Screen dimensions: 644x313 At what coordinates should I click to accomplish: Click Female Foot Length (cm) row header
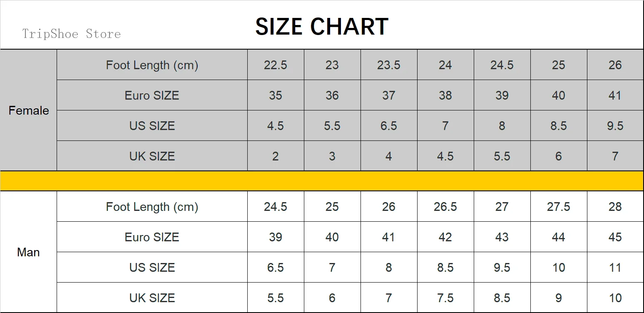(x=152, y=65)
